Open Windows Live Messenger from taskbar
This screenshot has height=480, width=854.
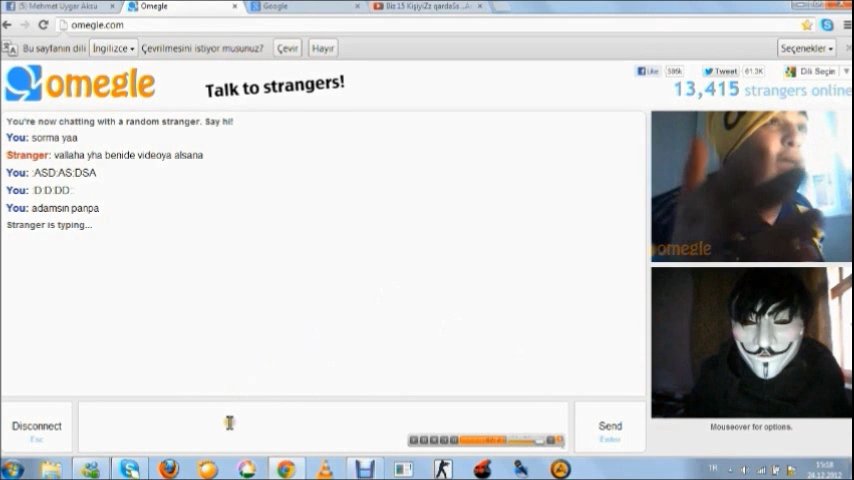point(90,469)
